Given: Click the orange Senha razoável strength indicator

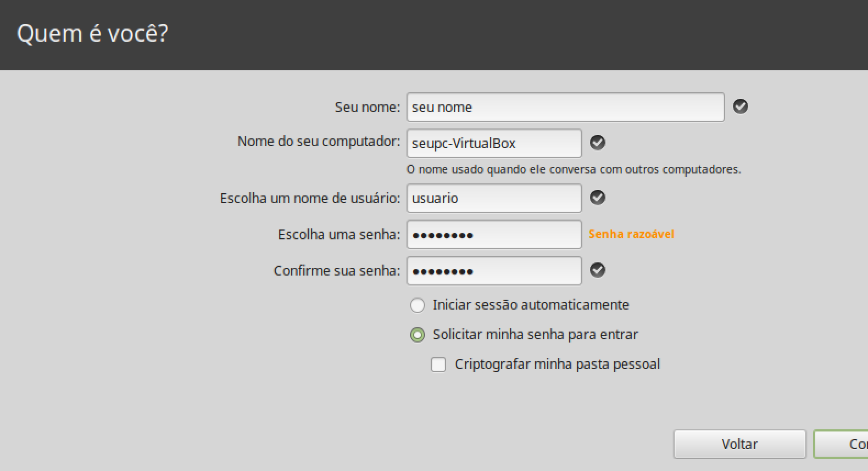Looking at the screenshot, I should pyautogui.click(x=631, y=234).
